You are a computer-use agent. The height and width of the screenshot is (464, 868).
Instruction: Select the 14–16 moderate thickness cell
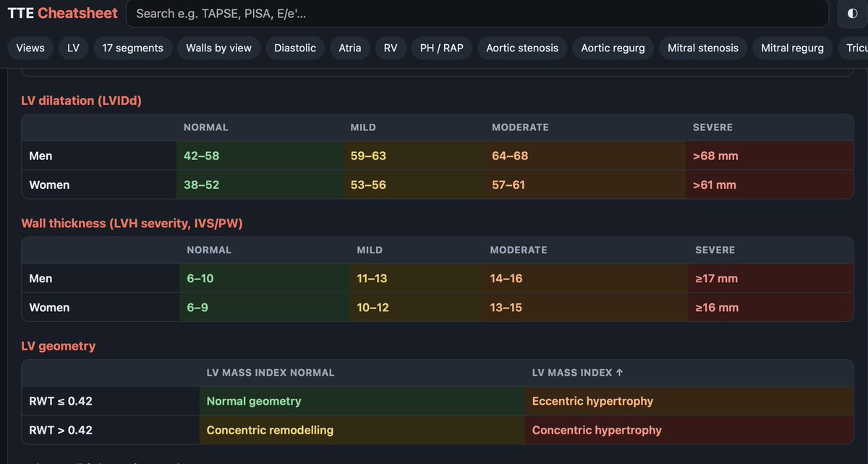click(585, 279)
